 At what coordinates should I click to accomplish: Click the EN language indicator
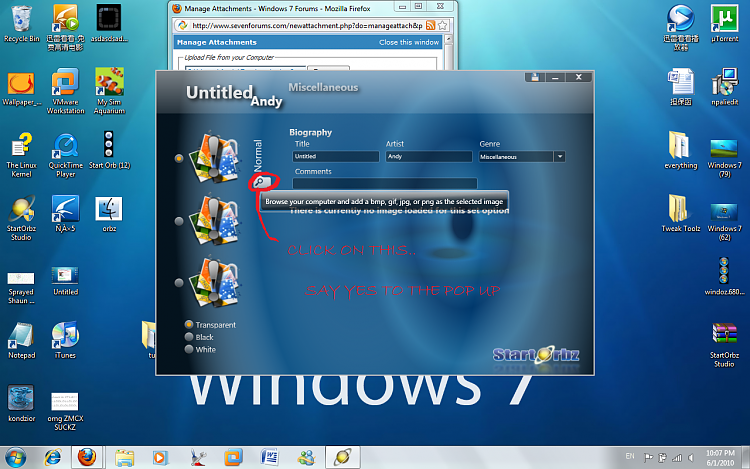point(630,456)
